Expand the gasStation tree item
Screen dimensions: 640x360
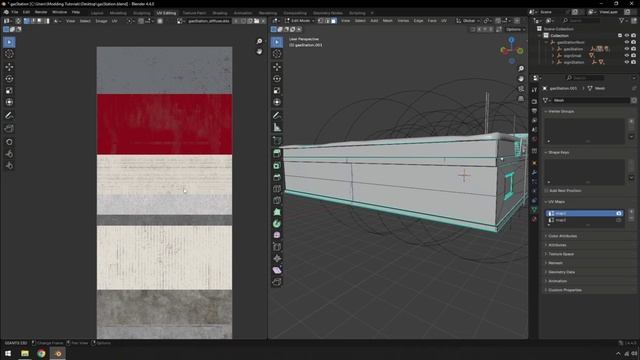point(553,49)
